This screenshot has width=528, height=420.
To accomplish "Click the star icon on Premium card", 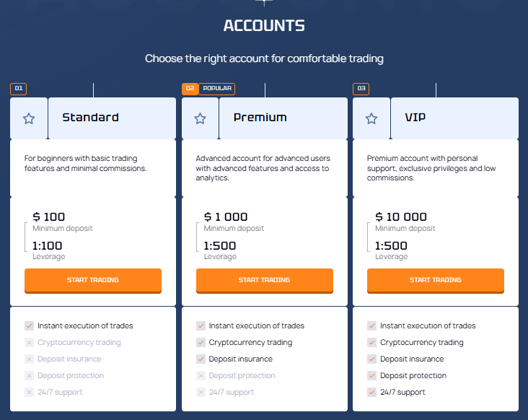I will click(x=200, y=118).
